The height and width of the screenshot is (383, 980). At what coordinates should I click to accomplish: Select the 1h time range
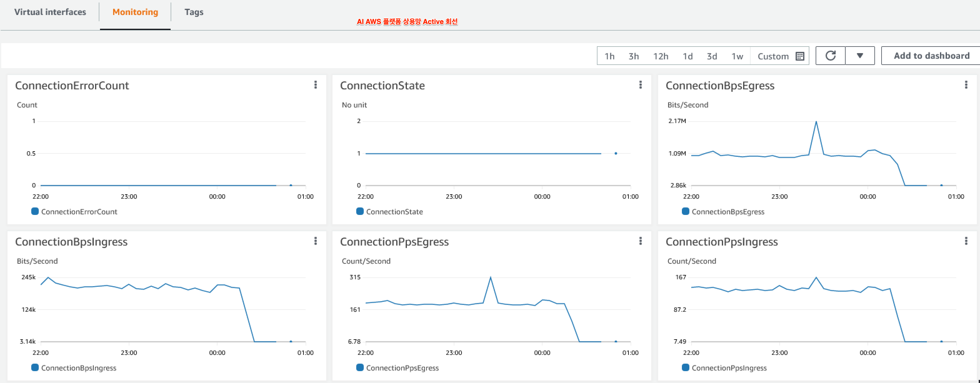pos(609,56)
